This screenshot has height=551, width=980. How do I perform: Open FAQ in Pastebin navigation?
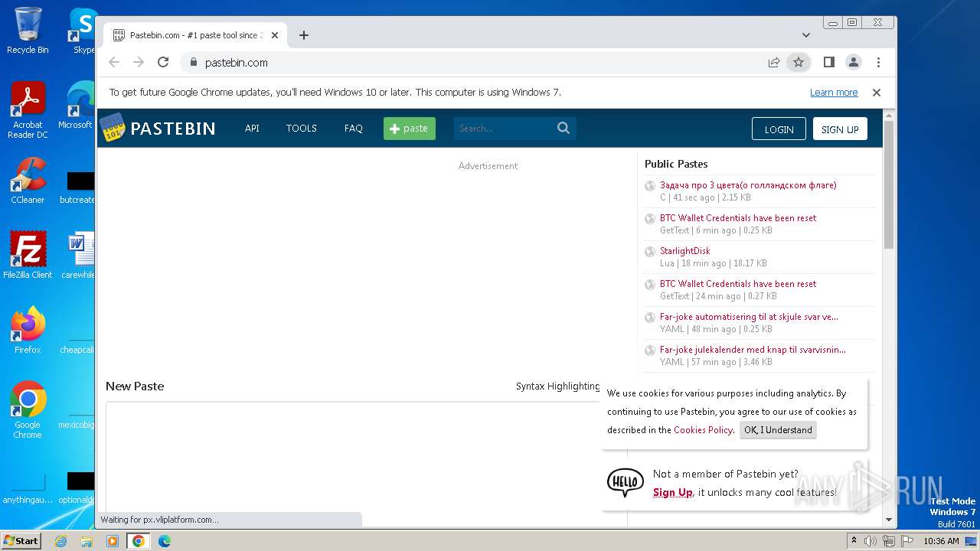click(354, 129)
